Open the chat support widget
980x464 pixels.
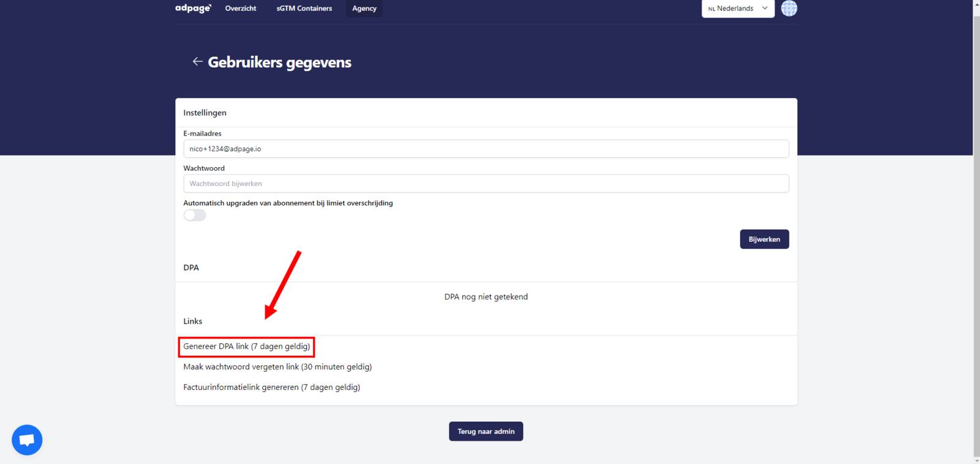coord(27,440)
